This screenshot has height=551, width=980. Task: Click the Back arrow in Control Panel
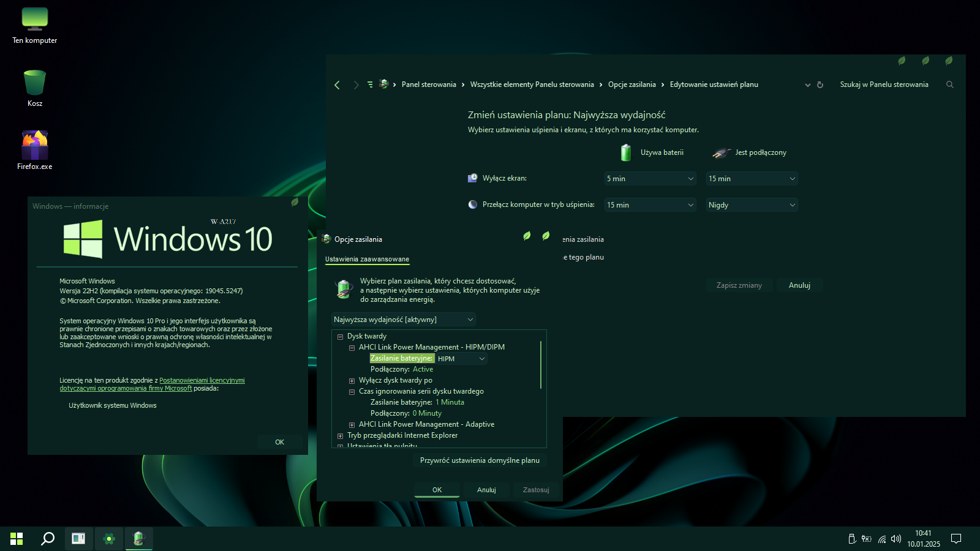pyautogui.click(x=337, y=85)
